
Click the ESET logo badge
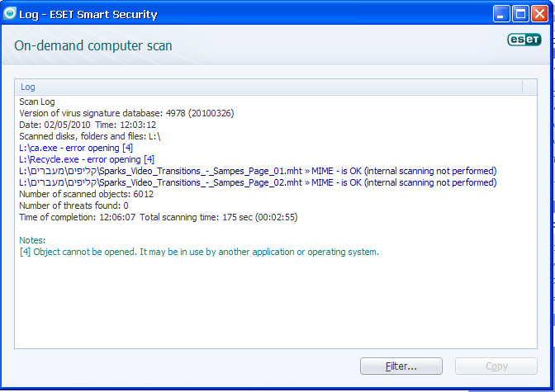[x=524, y=40]
